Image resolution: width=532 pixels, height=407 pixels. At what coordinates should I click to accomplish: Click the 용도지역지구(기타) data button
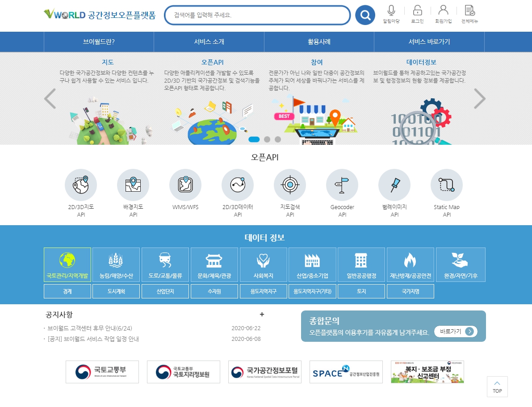click(x=313, y=291)
